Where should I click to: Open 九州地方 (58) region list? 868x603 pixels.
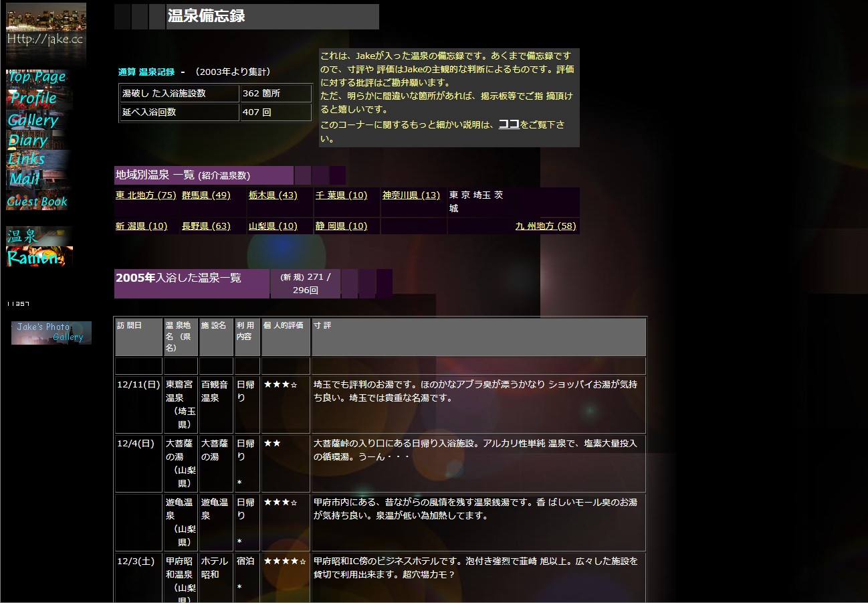546,226
